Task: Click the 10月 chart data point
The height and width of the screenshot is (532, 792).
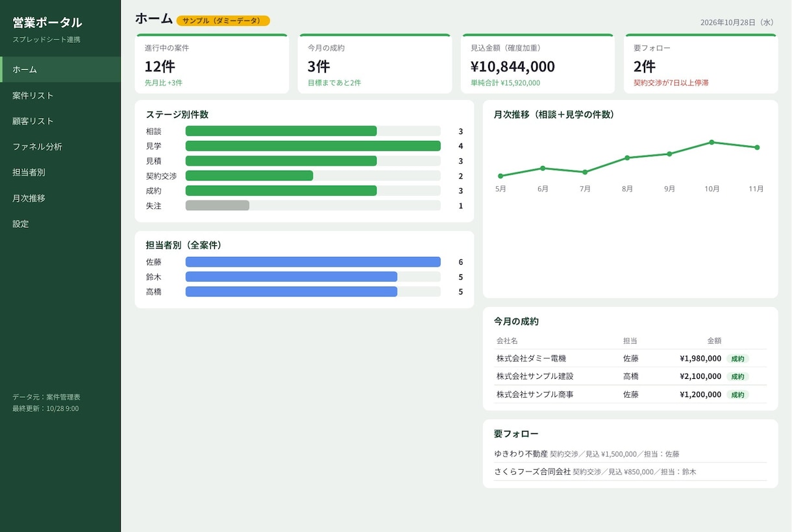Action: click(712, 142)
